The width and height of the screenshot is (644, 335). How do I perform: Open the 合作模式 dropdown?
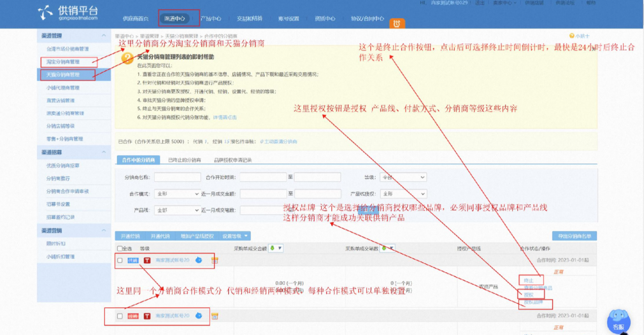pos(177,194)
